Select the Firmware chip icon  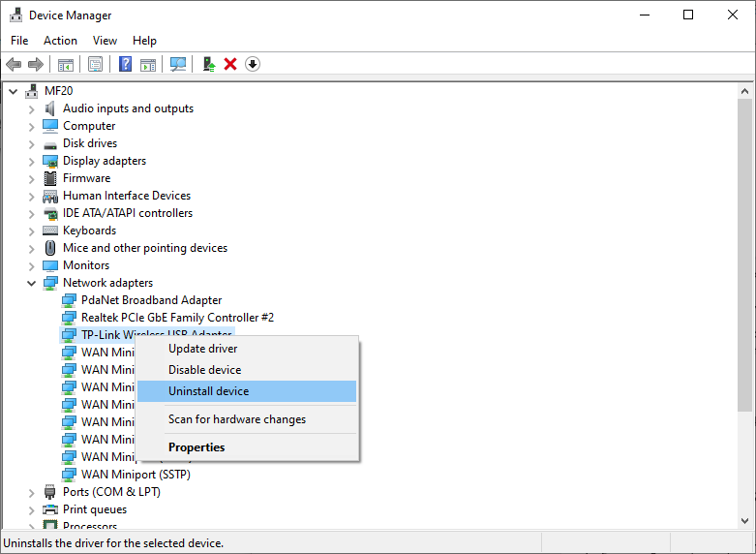50,178
